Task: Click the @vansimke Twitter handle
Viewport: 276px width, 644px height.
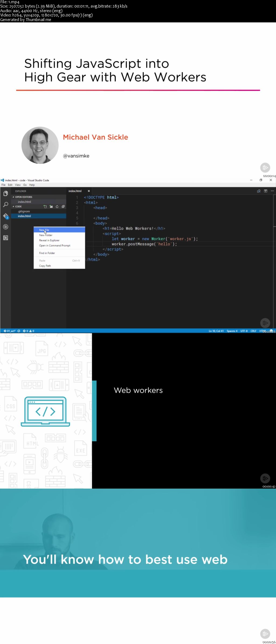Action: (x=76, y=156)
